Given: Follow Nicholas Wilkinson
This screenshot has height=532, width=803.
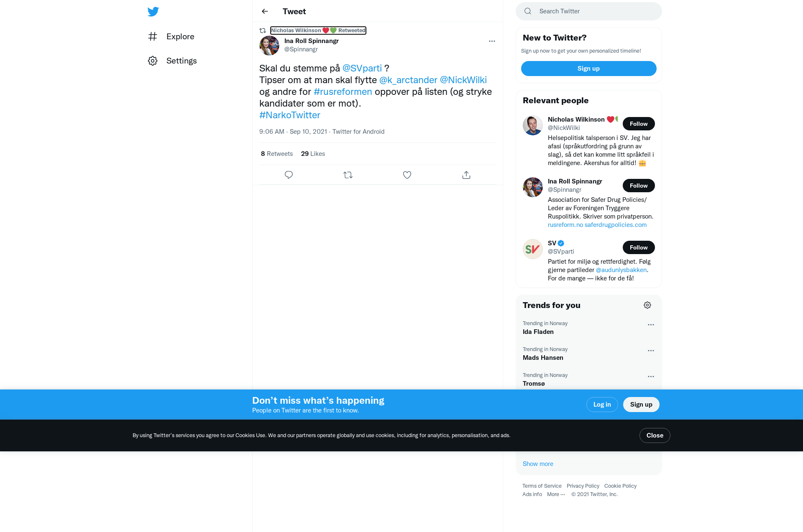Looking at the screenshot, I should click(x=639, y=124).
